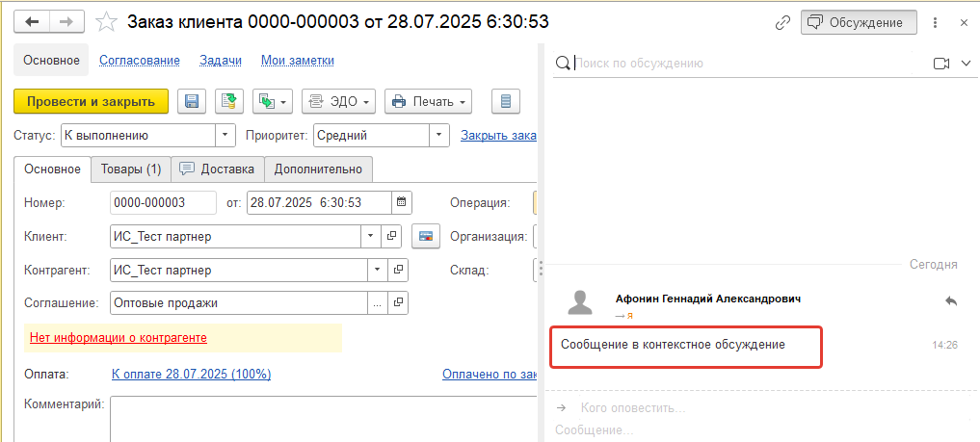This screenshot has width=980, height=442.
Task: Save the document with the floppy disk icon
Action: click(193, 101)
